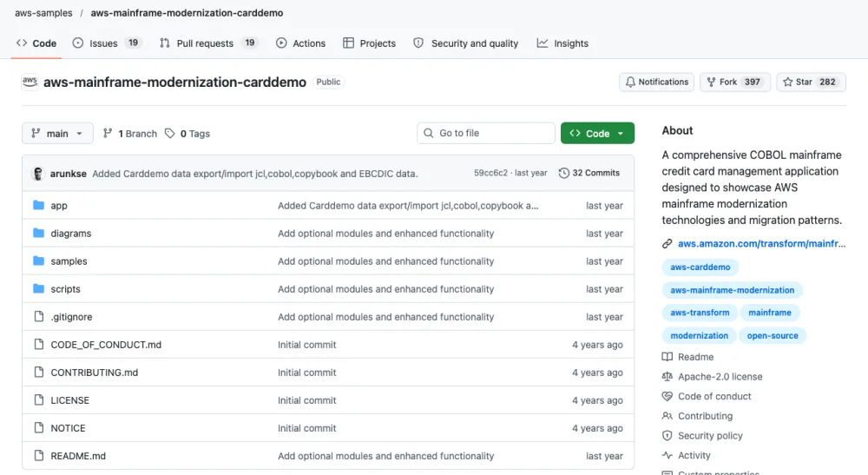Screen dimensions: 868x475
Task: Click the Notifications button
Action: tap(656, 82)
